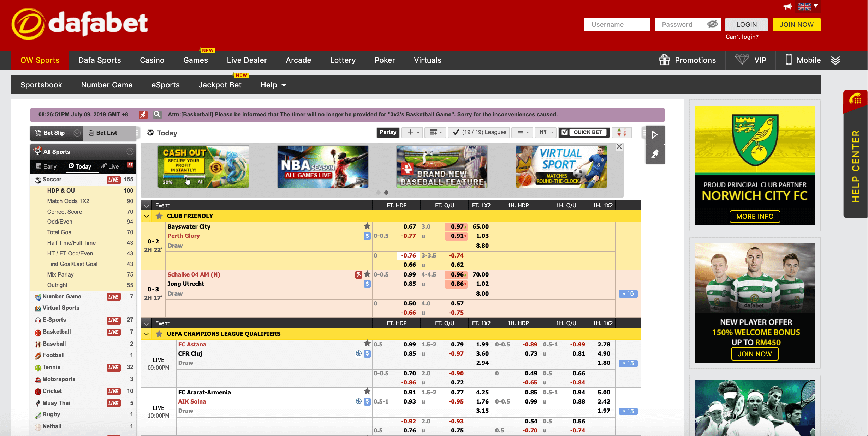Click the search magnifier in notice bar
This screenshot has width=868, height=436.
157,114
